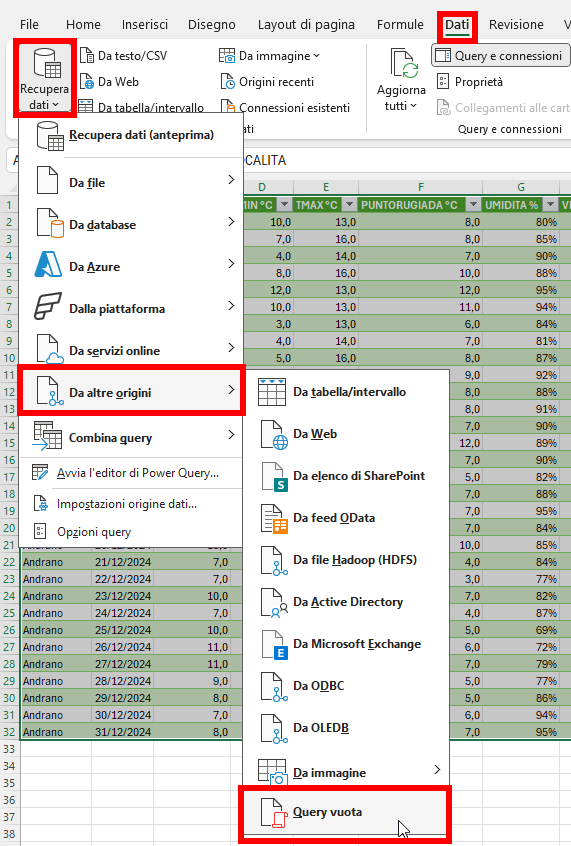Click Da Web ribbon icon

pos(86,81)
